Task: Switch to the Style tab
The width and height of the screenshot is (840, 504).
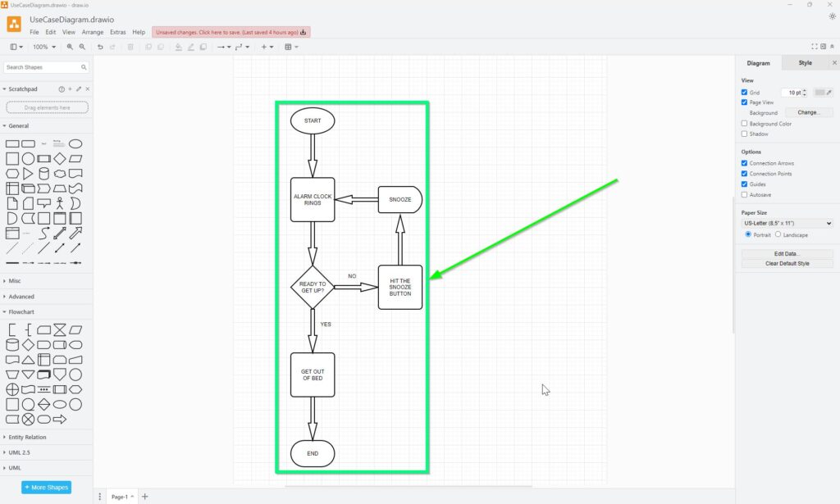Action: (805, 63)
